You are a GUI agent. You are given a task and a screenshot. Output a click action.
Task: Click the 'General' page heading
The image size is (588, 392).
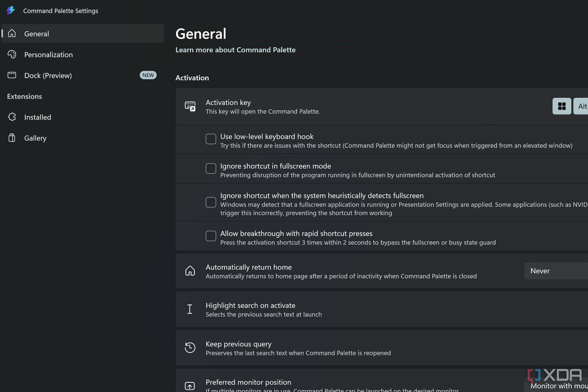click(x=201, y=34)
